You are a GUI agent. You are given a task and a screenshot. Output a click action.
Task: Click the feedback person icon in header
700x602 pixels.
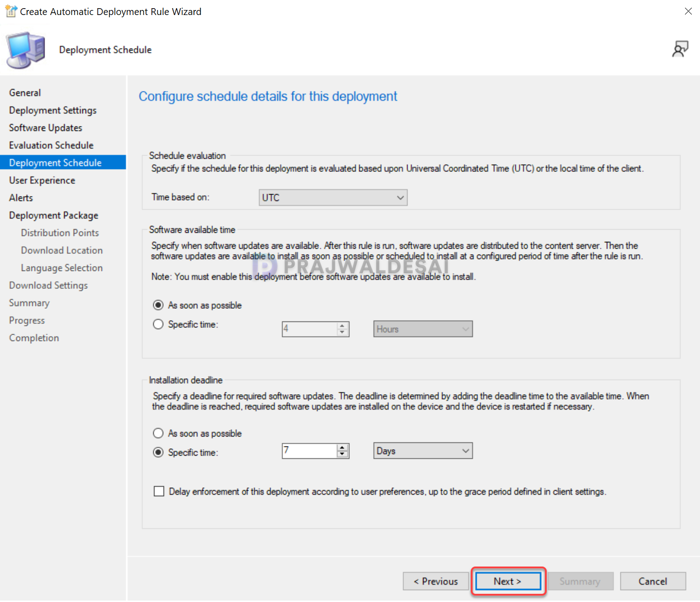point(680,49)
